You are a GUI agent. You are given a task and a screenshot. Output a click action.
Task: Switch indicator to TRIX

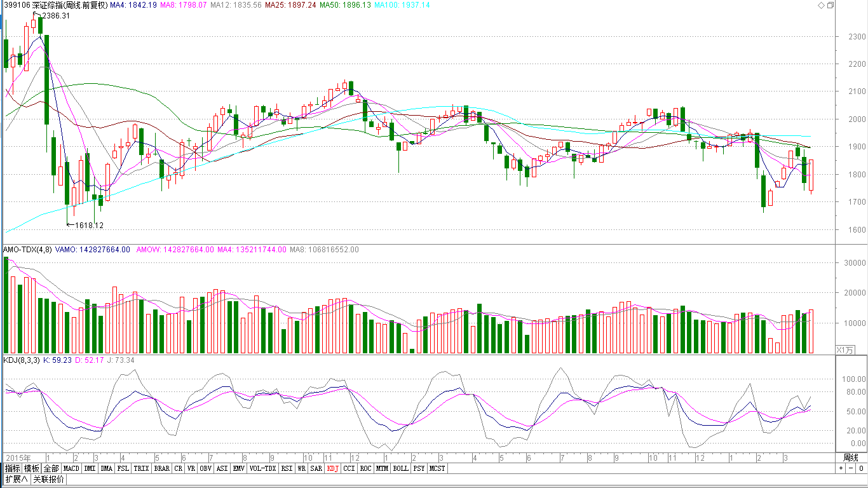coord(141,468)
